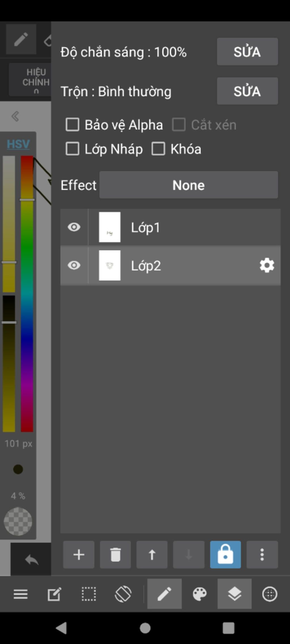Edit opacity with SỬA button
The width and height of the screenshot is (290, 644).
click(247, 52)
